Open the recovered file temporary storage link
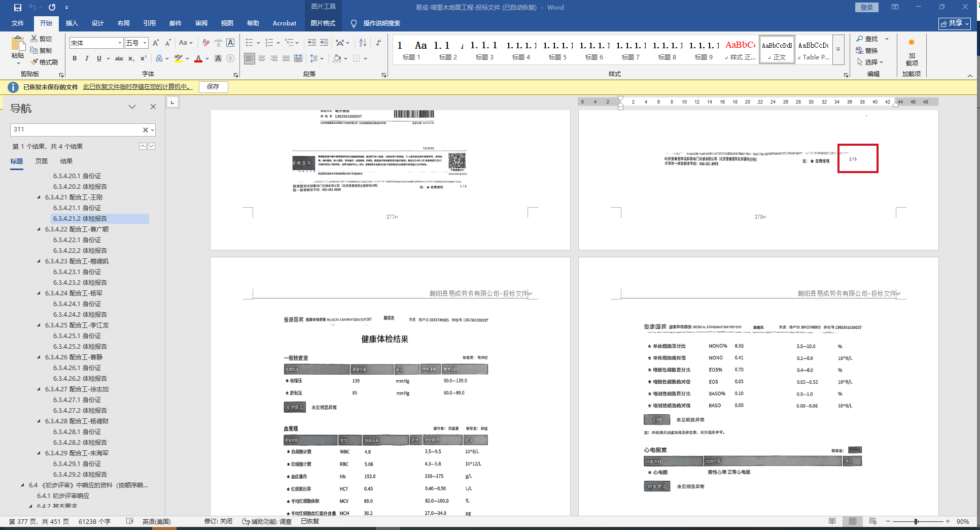The image size is (980, 530). point(138,87)
